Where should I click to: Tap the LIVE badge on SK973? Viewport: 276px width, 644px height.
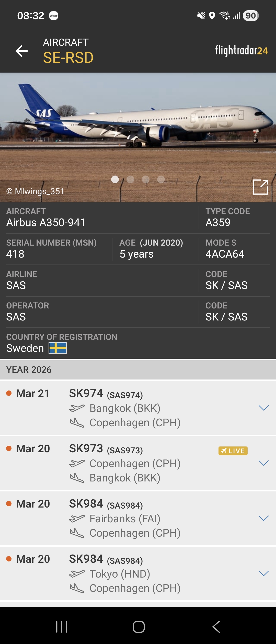pos(233,451)
